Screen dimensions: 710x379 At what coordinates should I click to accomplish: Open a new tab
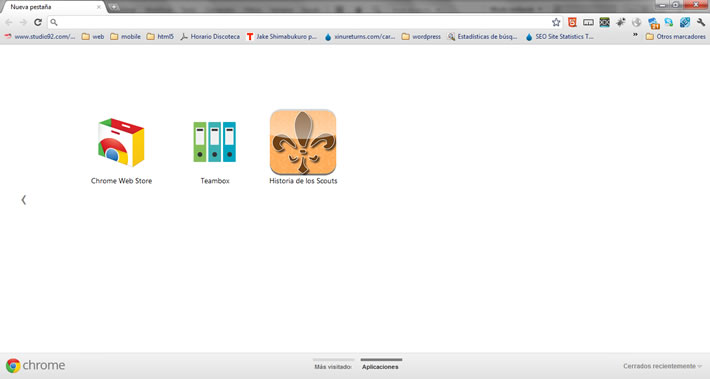114,7
